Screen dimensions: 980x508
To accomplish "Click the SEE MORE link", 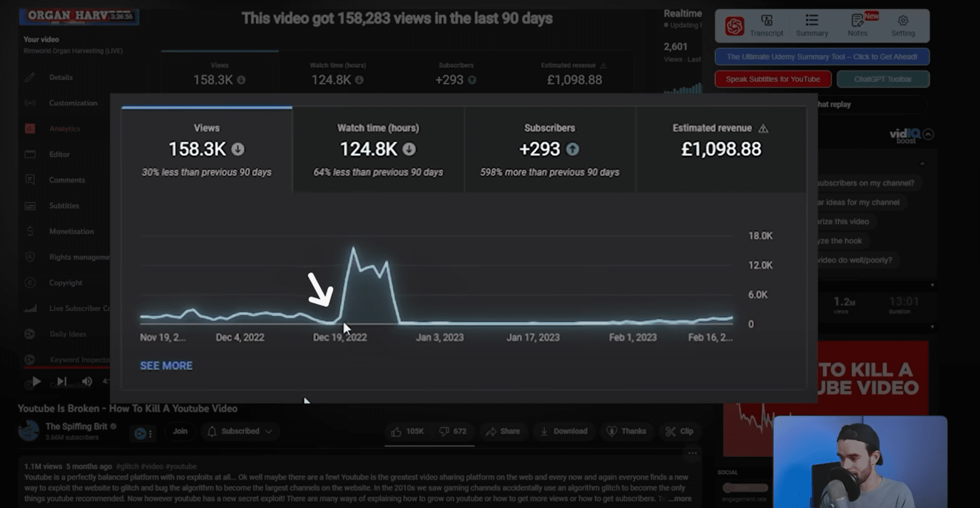I will tap(166, 366).
